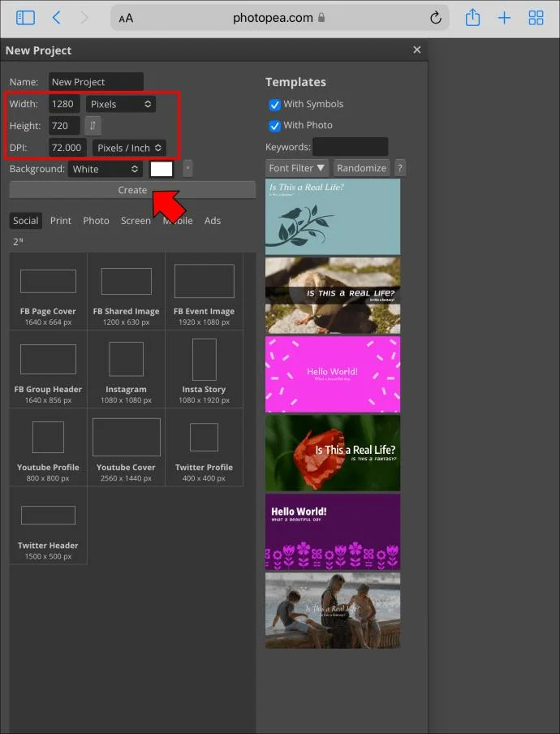Swap width and height with the arrows icon
The image size is (560, 734).
tap(93, 126)
